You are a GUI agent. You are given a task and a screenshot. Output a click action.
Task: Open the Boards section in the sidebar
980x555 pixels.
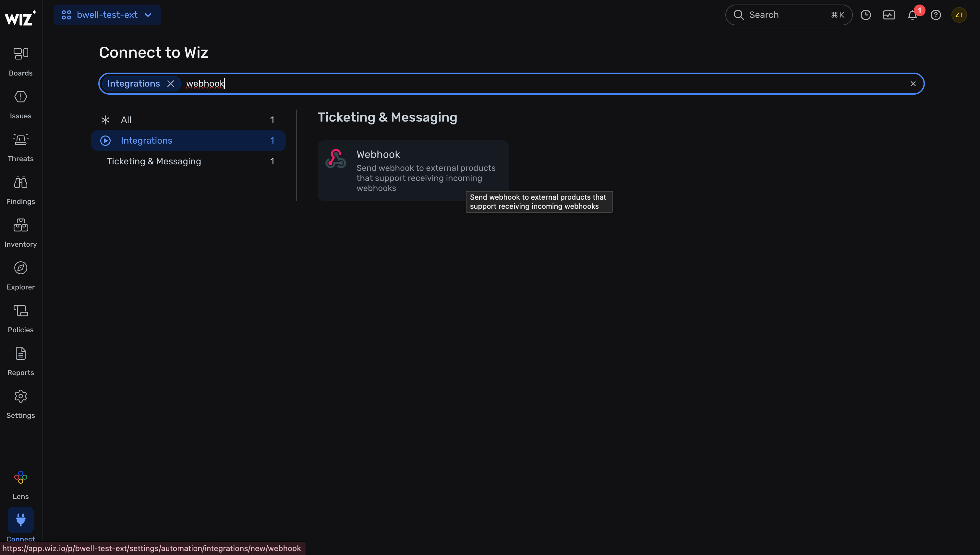pyautogui.click(x=20, y=61)
